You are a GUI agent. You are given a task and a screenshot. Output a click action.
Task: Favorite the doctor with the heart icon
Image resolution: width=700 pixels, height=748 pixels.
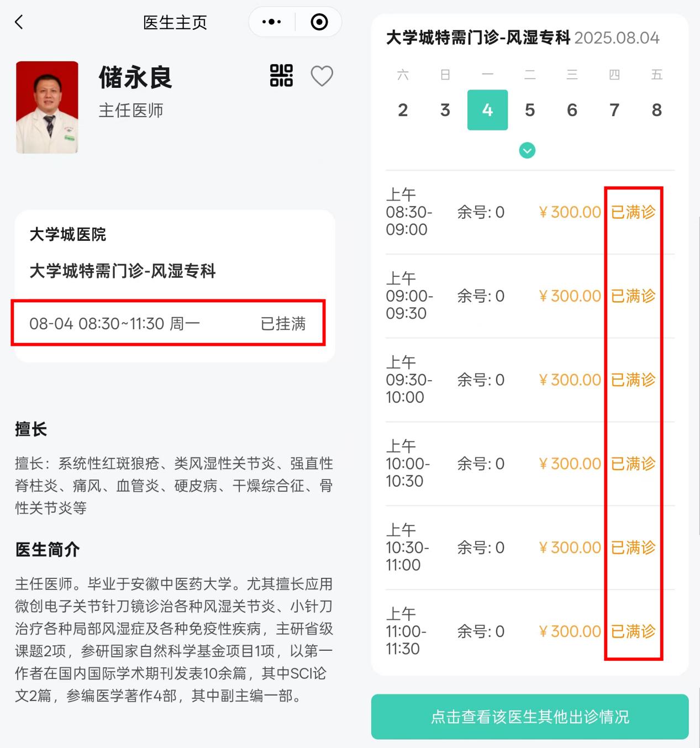click(322, 76)
